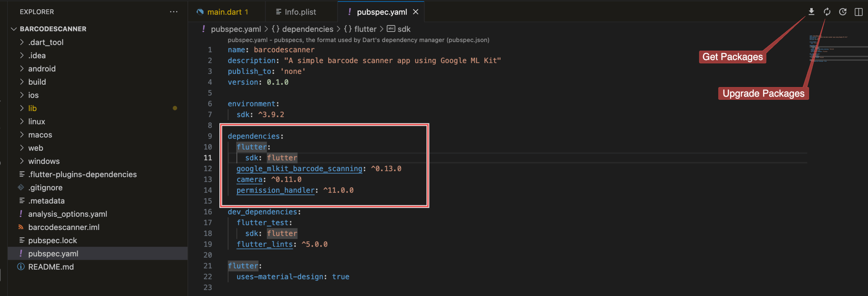Image resolution: width=868 pixels, height=296 pixels.
Task: Open Explorer more actions ellipsis
Action: click(174, 12)
